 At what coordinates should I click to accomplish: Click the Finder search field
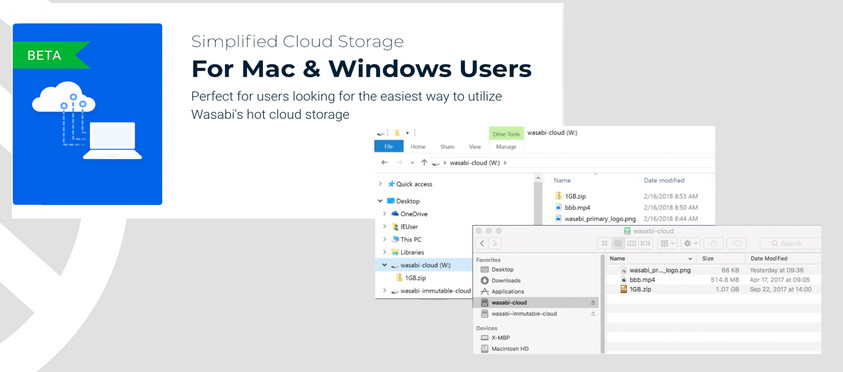[790, 244]
